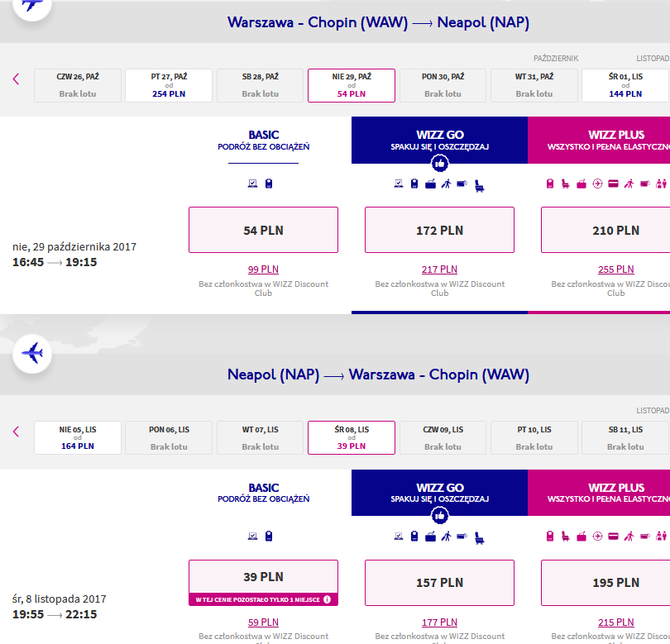Select outbound date NIE 29, PAŹ 54 PLN
Image resolution: width=670 pixels, height=644 pixels.
352,85
